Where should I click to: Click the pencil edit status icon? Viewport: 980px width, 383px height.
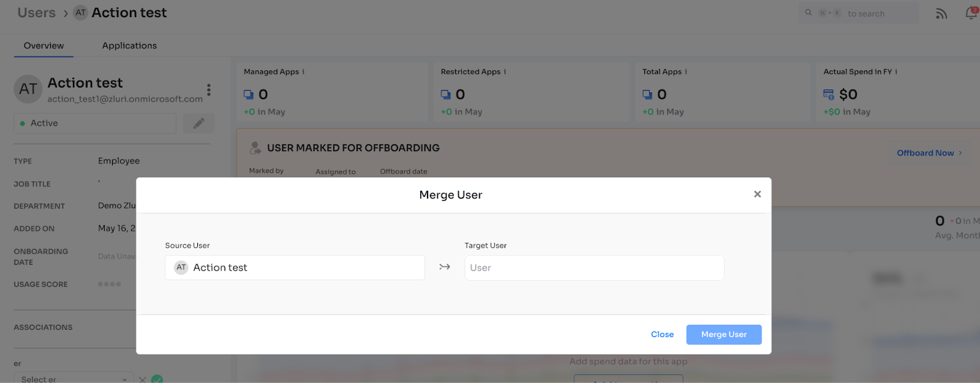coord(199,124)
